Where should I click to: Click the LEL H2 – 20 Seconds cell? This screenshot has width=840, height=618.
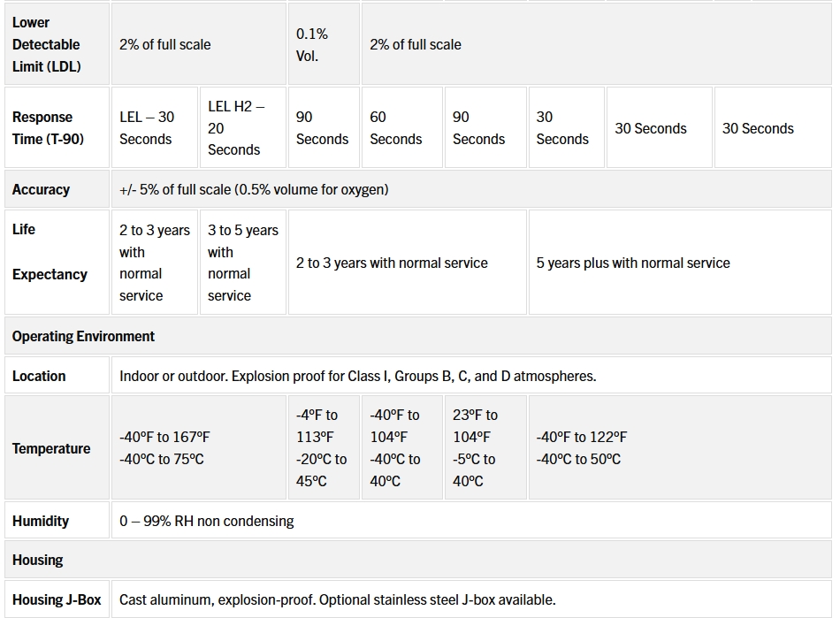[235, 128]
